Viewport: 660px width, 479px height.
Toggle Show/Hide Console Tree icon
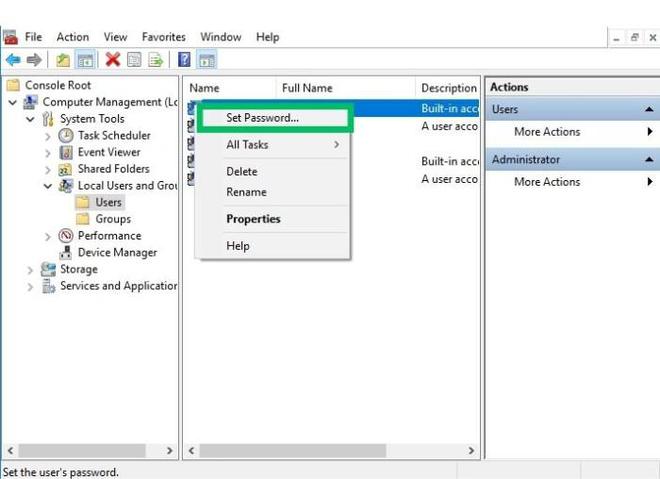click(86, 60)
